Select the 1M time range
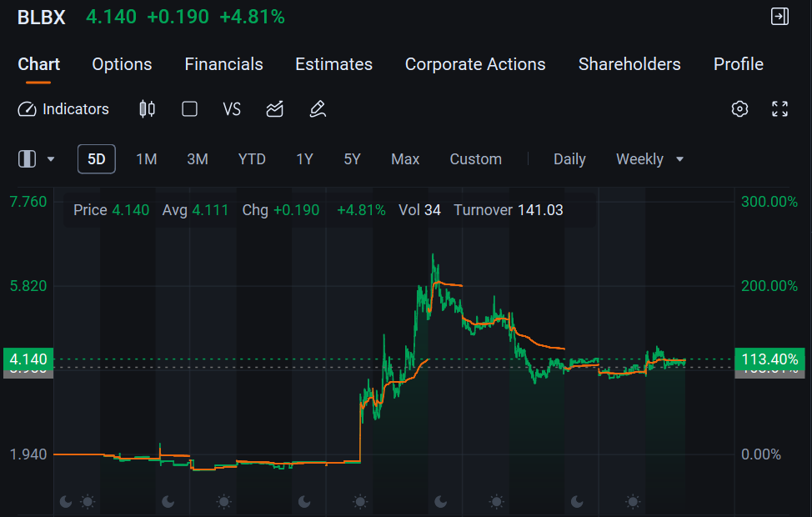Screen dimensions: 812x517 coord(147,159)
